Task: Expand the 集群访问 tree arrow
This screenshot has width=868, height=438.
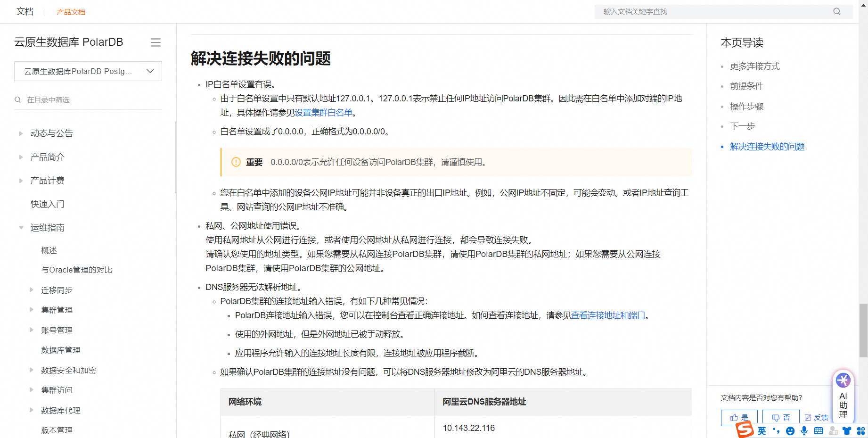Action: (x=32, y=390)
